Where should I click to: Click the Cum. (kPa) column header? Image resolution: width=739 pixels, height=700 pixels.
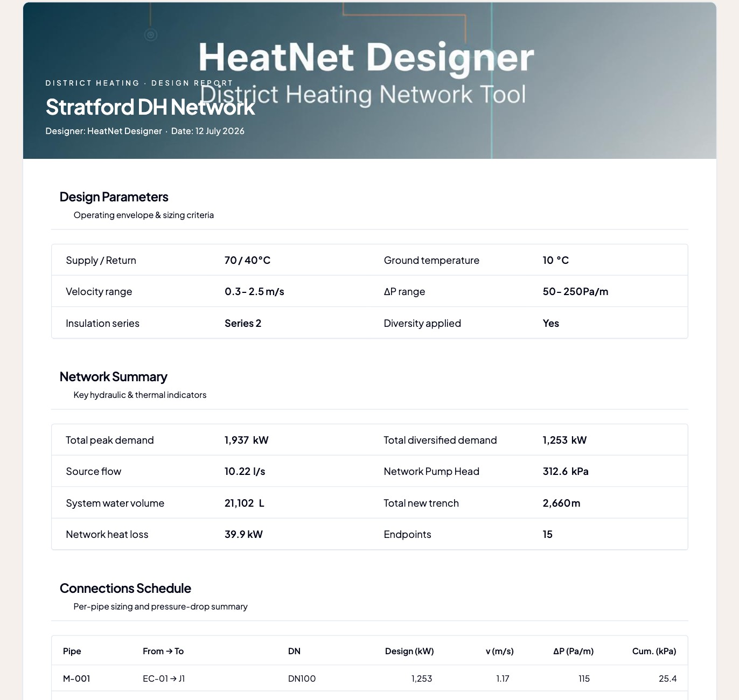click(654, 652)
